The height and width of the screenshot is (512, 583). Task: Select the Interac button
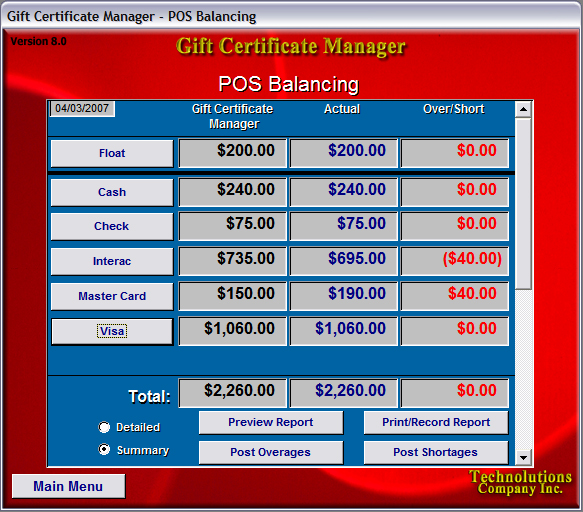click(112, 261)
